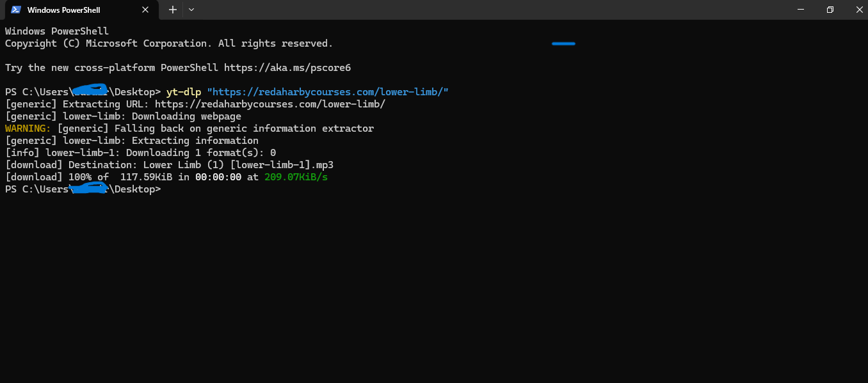Click the Microsoft Corporation copyright line
The height and width of the screenshot is (383, 868).
click(169, 43)
